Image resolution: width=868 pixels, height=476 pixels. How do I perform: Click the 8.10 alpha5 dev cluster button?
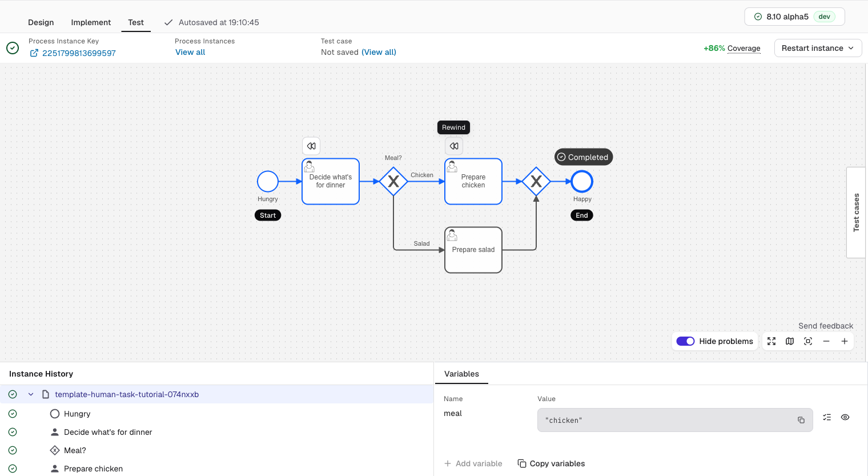(x=794, y=17)
